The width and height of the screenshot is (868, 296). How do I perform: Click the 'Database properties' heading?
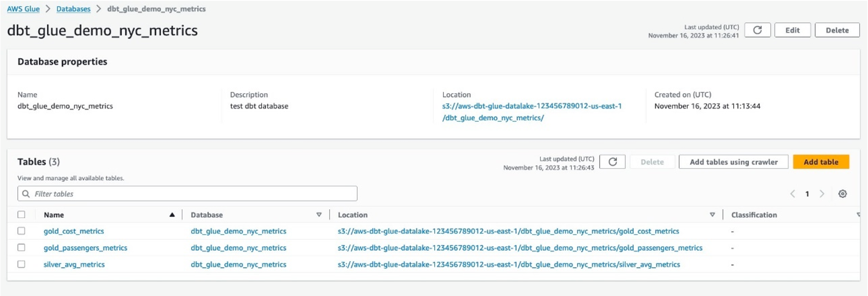(x=62, y=62)
